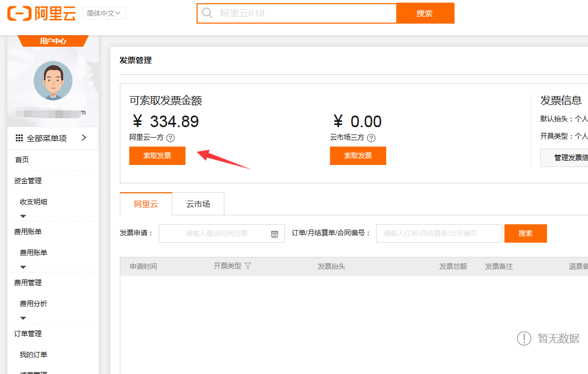Screen dimensions: 588x374
Task: Expand the arrow under 收支明细
Action: [23, 216]
